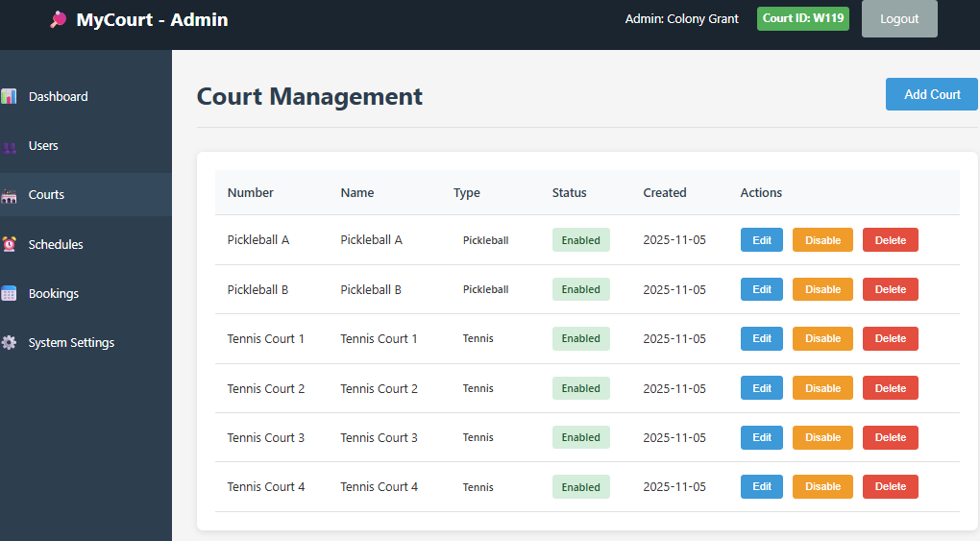Click the Logout button
980x541 pixels.
(899, 19)
